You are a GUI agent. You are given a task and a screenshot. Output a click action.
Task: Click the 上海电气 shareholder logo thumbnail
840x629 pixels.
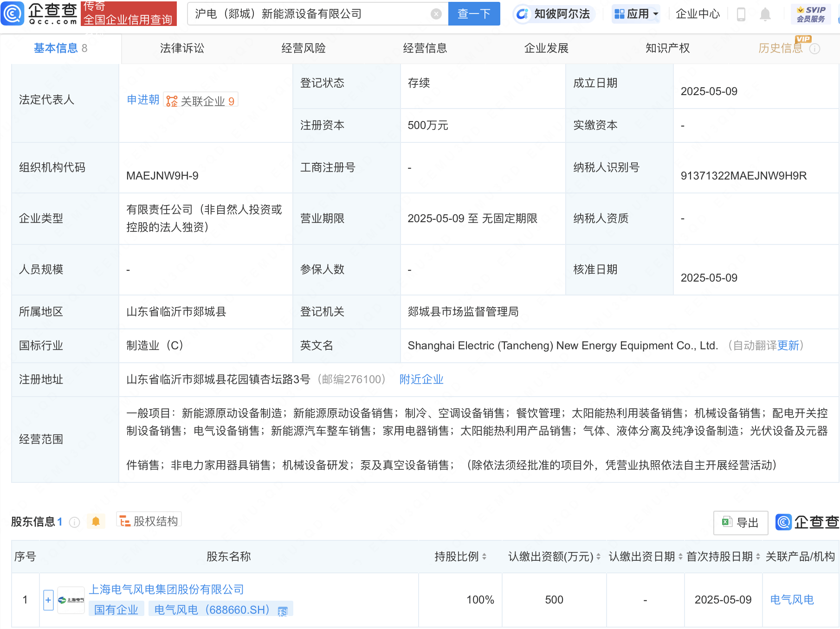71,600
